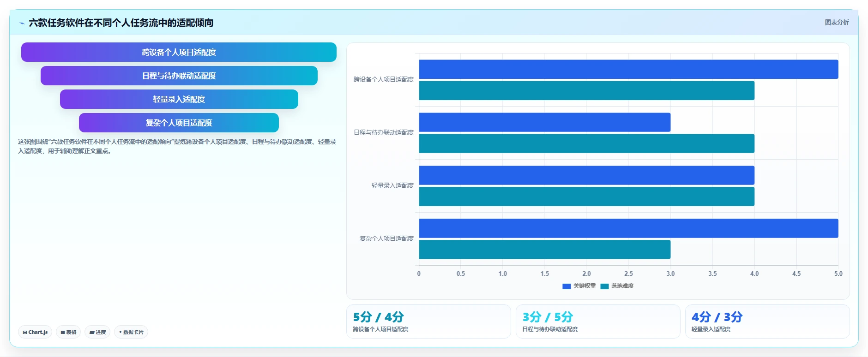
Task: Select the 复杂个人项目适配度 funnel bar
Action: (x=179, y=123)
